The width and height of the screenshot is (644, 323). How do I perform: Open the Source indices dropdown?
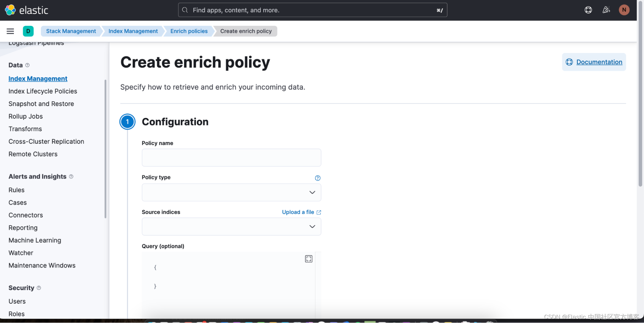coord(231,227)
